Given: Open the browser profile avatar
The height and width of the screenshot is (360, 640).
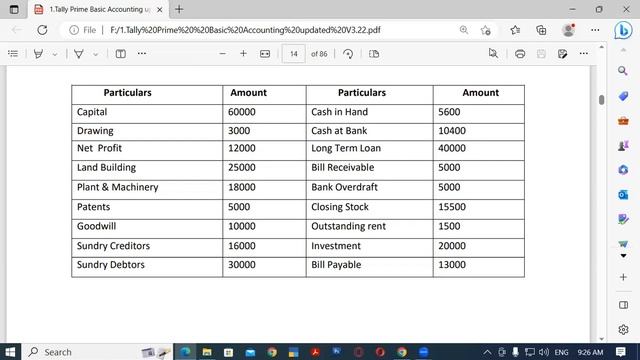Looking at the screenshot, I should [568, 30].
